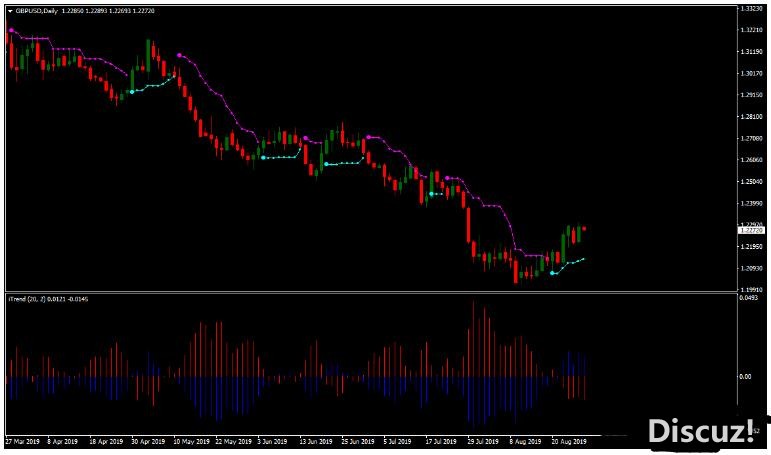Image resolution: width=771 pixels, height=455 pixels.
Task: Click the 27 Mar 2019 date label
Action: pyautogui.click(x=23, y=442)
